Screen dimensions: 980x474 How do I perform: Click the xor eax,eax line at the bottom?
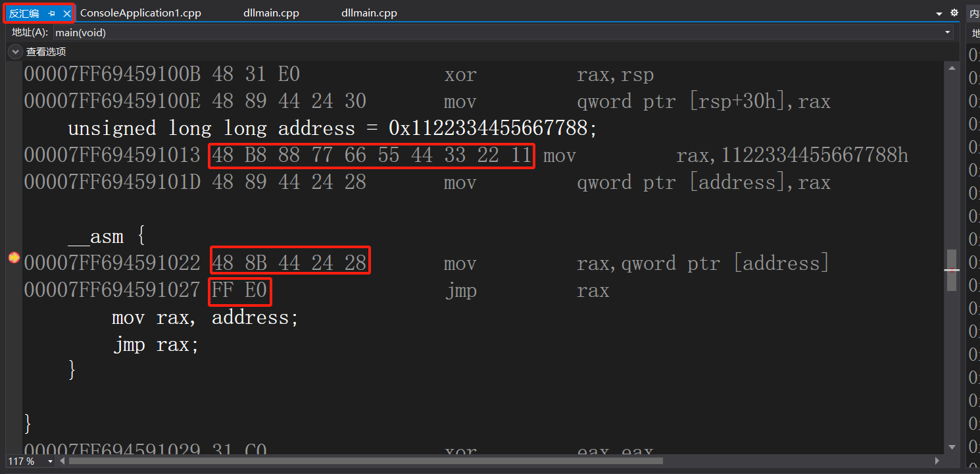[339, 450]
